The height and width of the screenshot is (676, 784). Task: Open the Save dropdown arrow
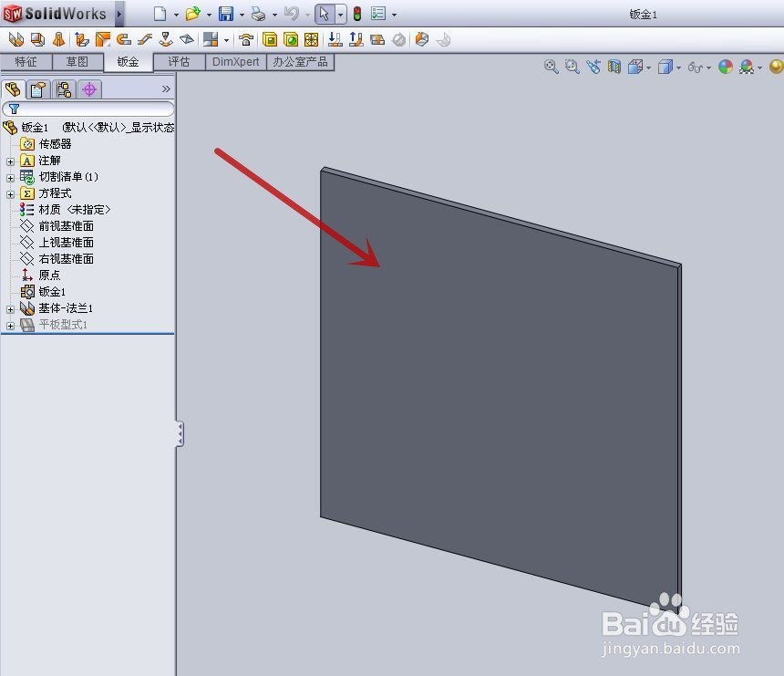[242, 15]
